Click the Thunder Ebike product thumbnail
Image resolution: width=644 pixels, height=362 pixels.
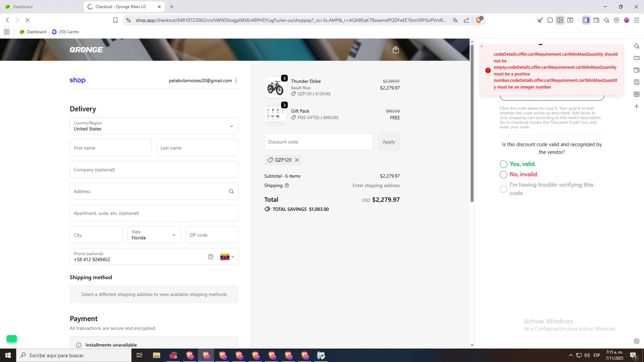(275, 87)
